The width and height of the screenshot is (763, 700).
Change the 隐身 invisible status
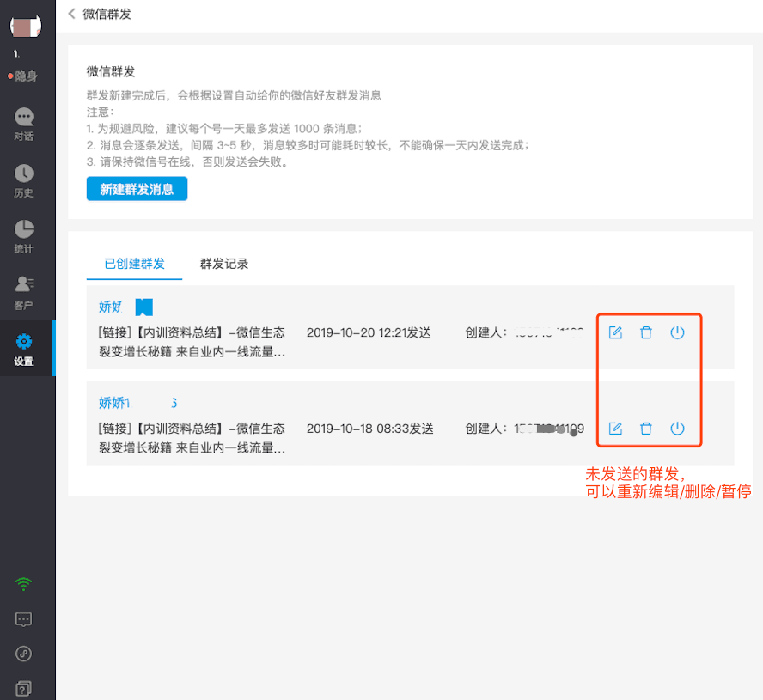[23, 76]
